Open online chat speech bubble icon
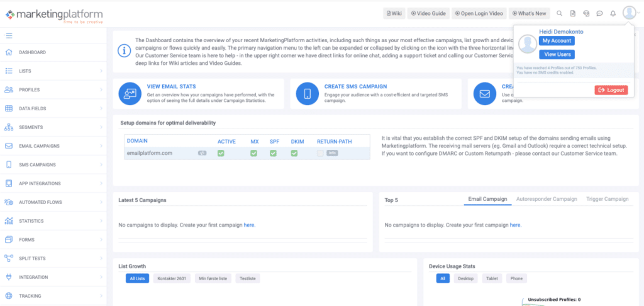This screenshot has height=306, width=644. click(x=599, y=14)
